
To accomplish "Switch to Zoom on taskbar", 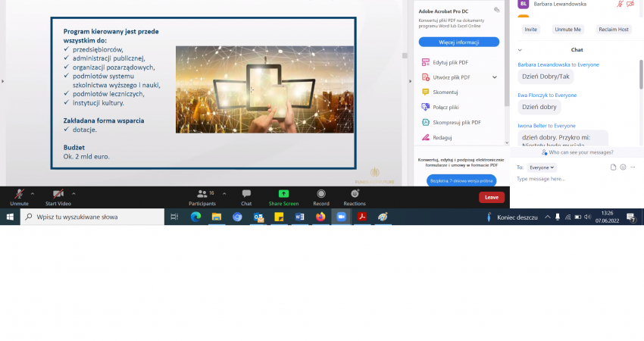I will (x=341, y=217).
